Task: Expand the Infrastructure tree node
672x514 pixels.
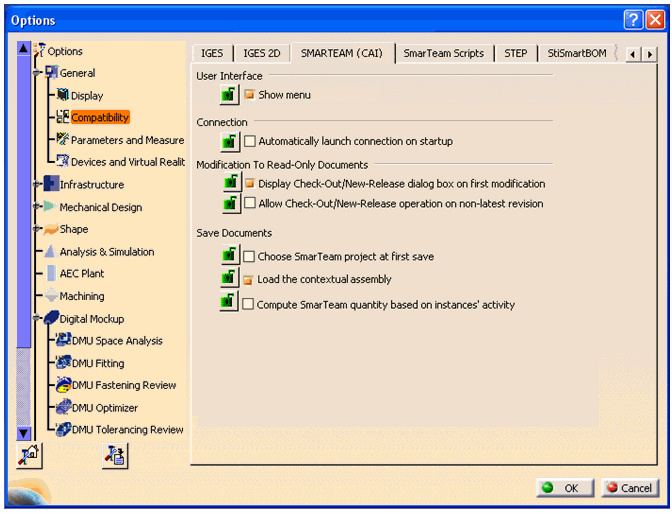Action: (37, 184)
